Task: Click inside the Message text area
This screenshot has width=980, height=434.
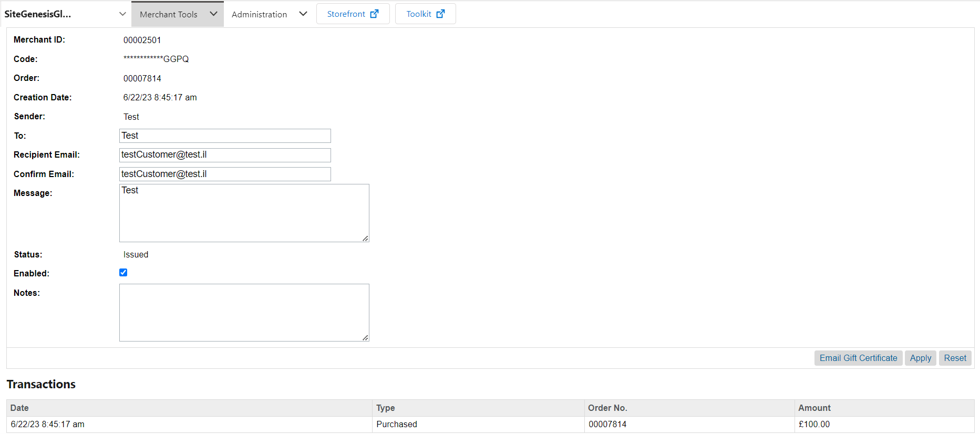Action: (x=244, y=213)
